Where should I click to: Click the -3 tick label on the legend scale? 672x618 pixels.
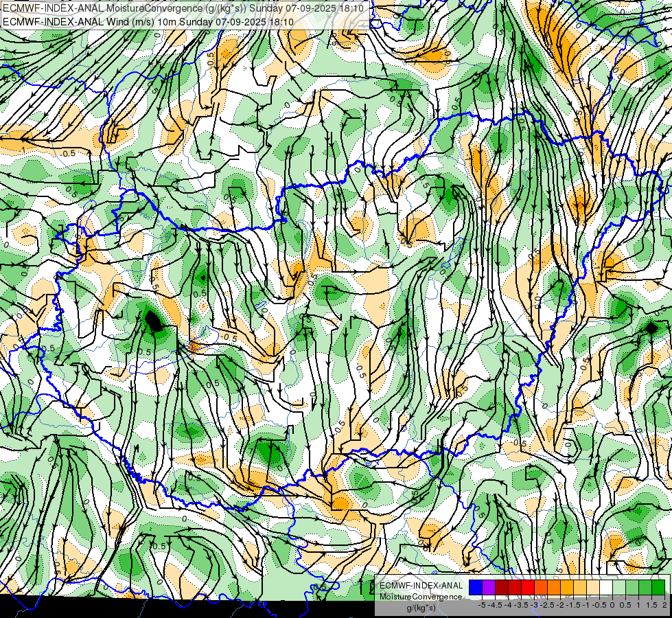535,605
